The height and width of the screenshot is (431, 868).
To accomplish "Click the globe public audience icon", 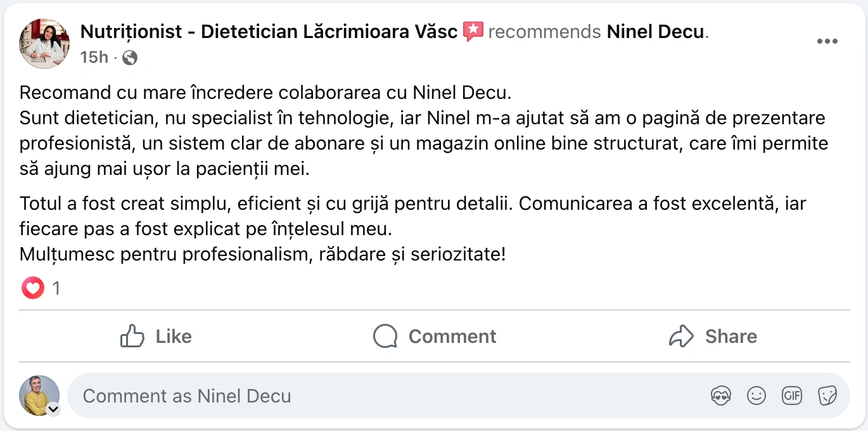I will (x=130, y=58).
